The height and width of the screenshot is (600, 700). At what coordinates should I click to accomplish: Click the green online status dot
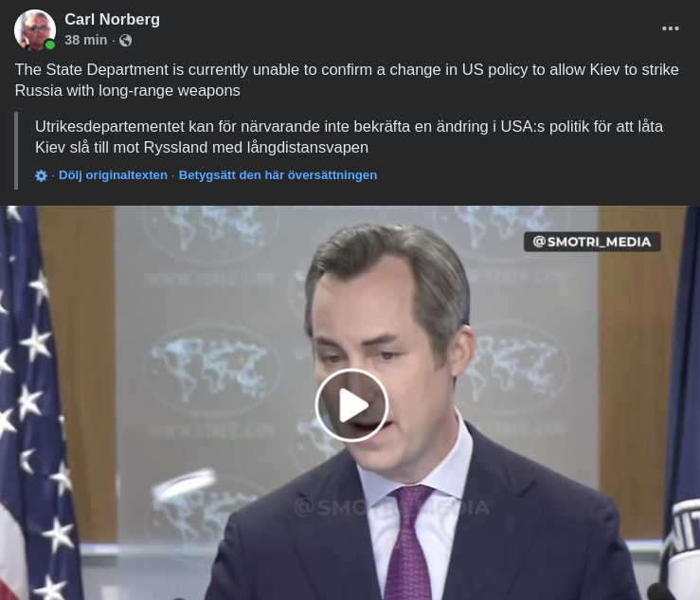point(50,45)
